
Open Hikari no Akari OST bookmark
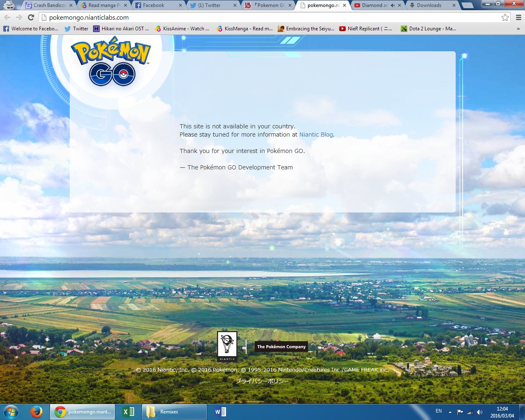(121, 29)
